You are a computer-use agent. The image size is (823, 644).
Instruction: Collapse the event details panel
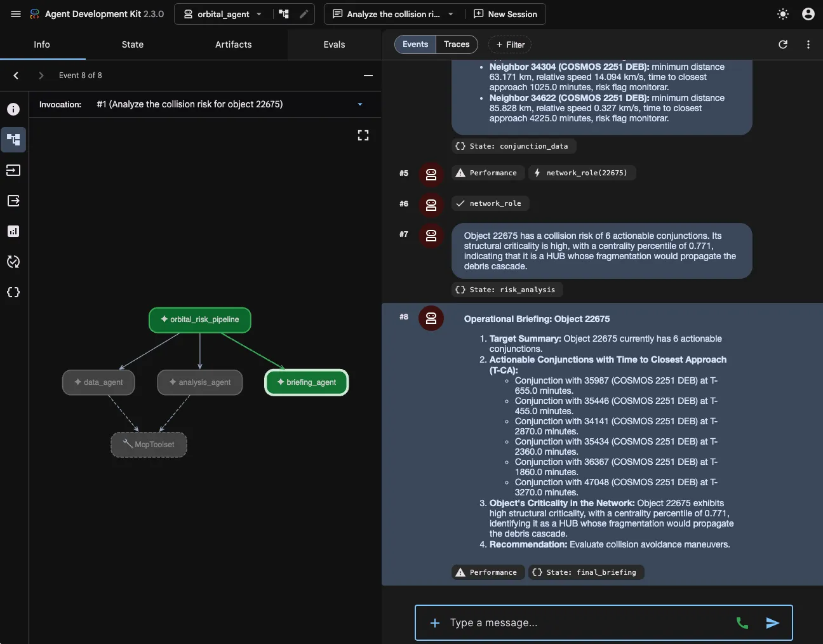pyautogui.click(x=368, y=76)
